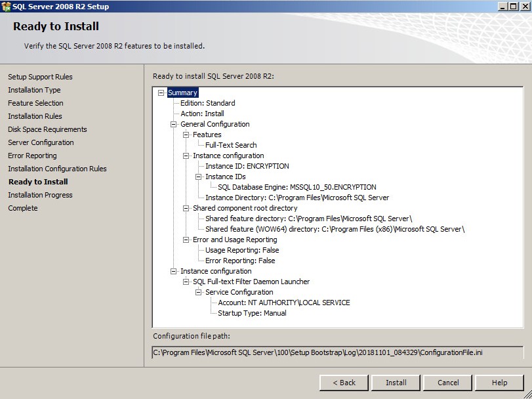Collapse the SQL Full-text Filter Daemon Launcher node

point(186,282)
